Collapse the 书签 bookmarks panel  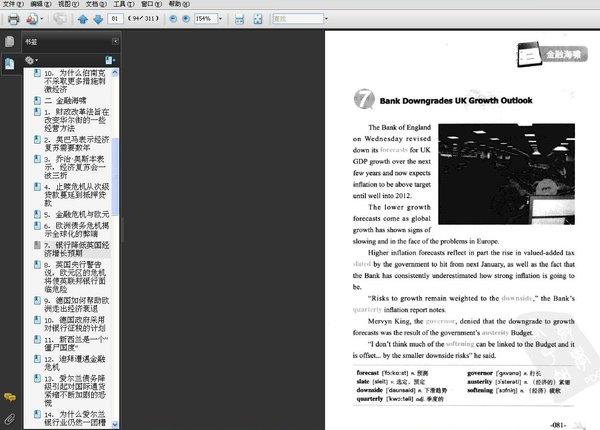click(x=115, y=41)
